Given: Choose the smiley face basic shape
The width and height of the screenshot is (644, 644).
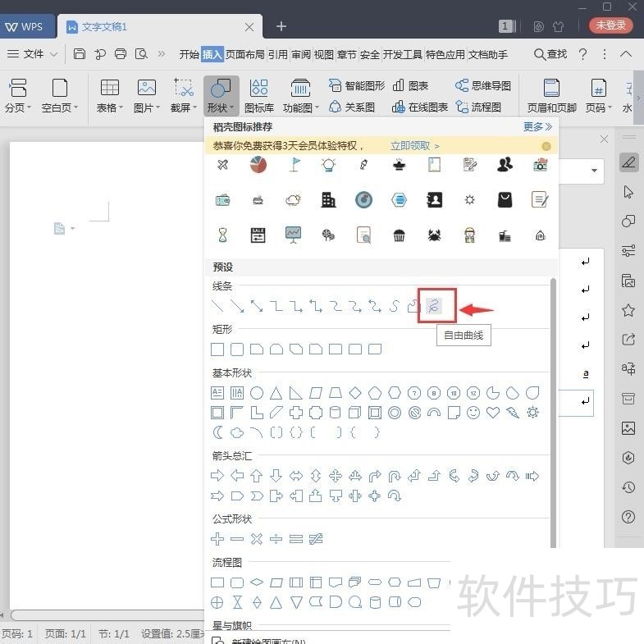Looking at the screenshot, I should click(x=473, y=413).
